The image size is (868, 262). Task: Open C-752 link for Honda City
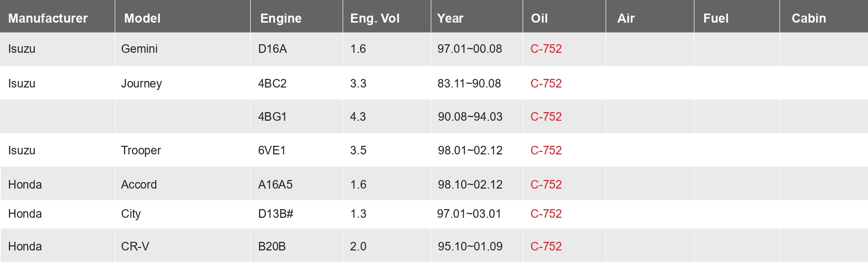click(546, 214)
